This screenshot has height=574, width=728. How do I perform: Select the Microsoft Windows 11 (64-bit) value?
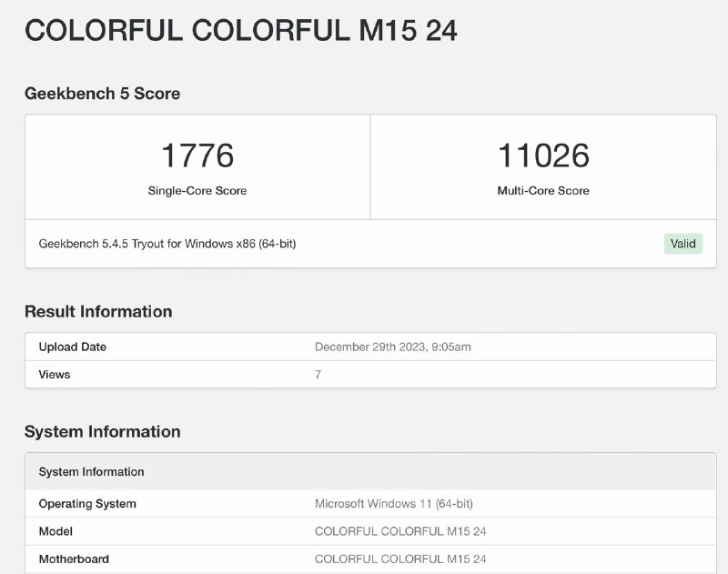point(394,504)
